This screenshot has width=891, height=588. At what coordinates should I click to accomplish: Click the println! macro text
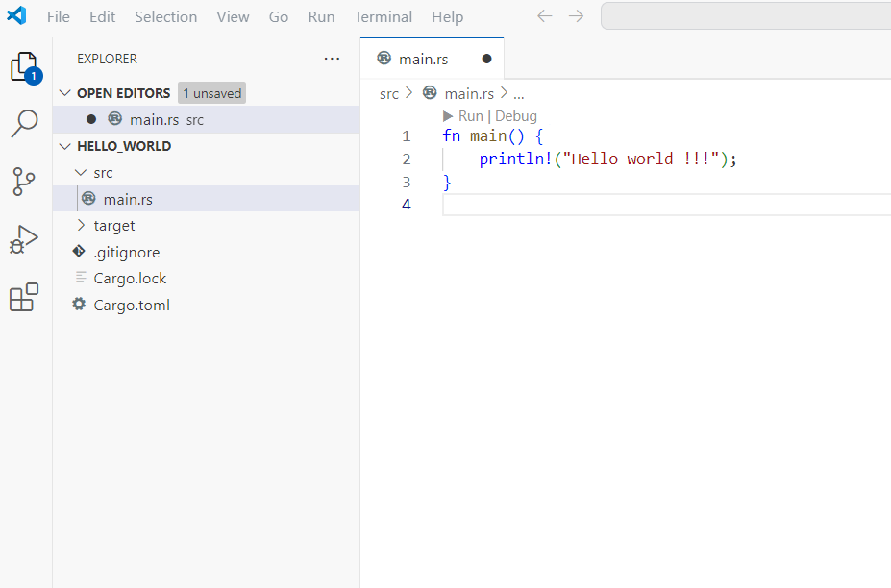516,159
